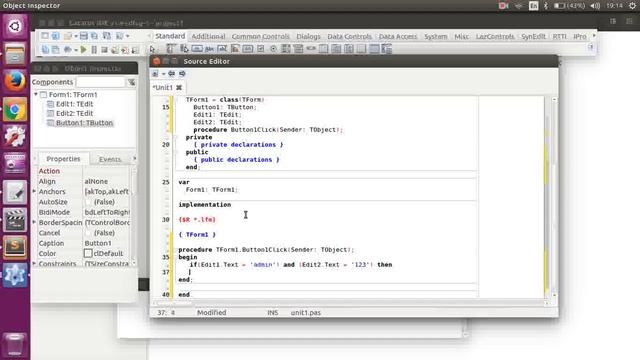Select the TLabel component icon
640x360 pixels.
209,49
